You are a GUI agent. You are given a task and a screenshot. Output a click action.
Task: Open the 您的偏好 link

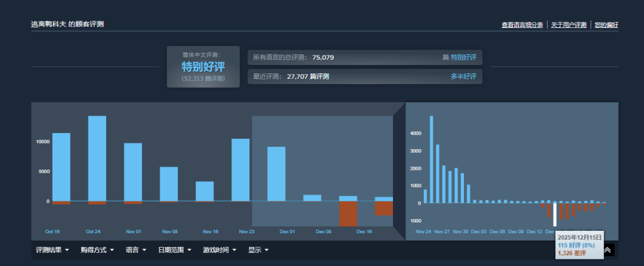tap(606, 25)
